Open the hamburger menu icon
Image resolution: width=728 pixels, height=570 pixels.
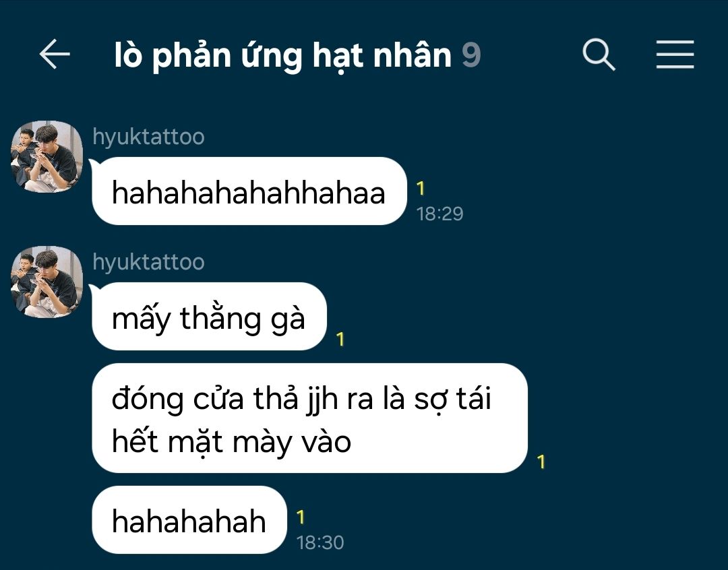[x=675, y=55]
